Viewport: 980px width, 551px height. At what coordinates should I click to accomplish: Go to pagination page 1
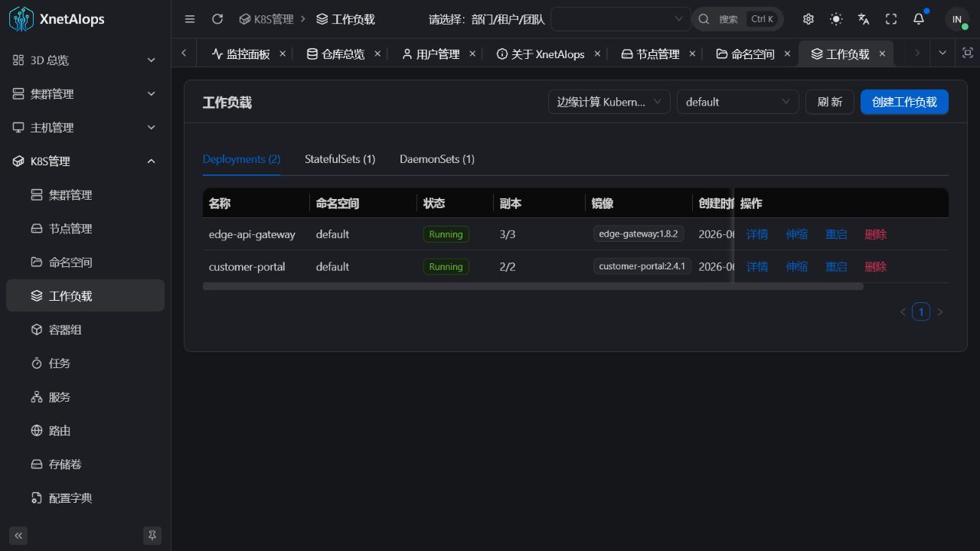point(921,311)
